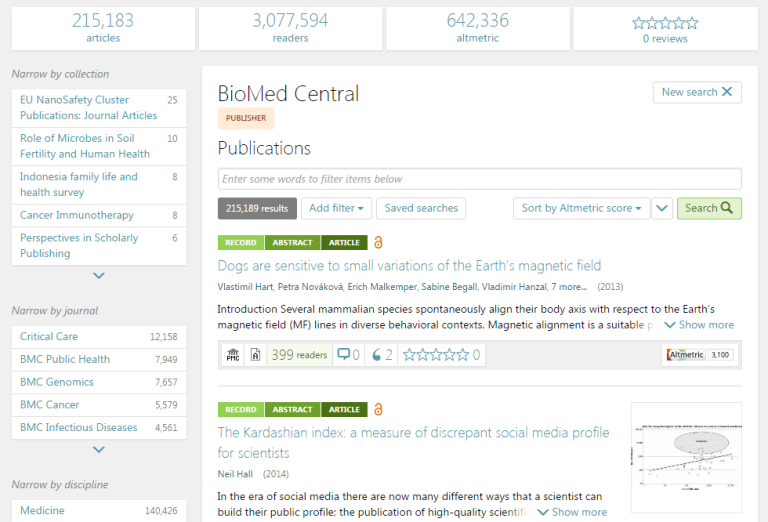This screenshot has height=522, width=768.
Task: Click the 3,077,594 readers stat box
Action: (x=290, y=28)
